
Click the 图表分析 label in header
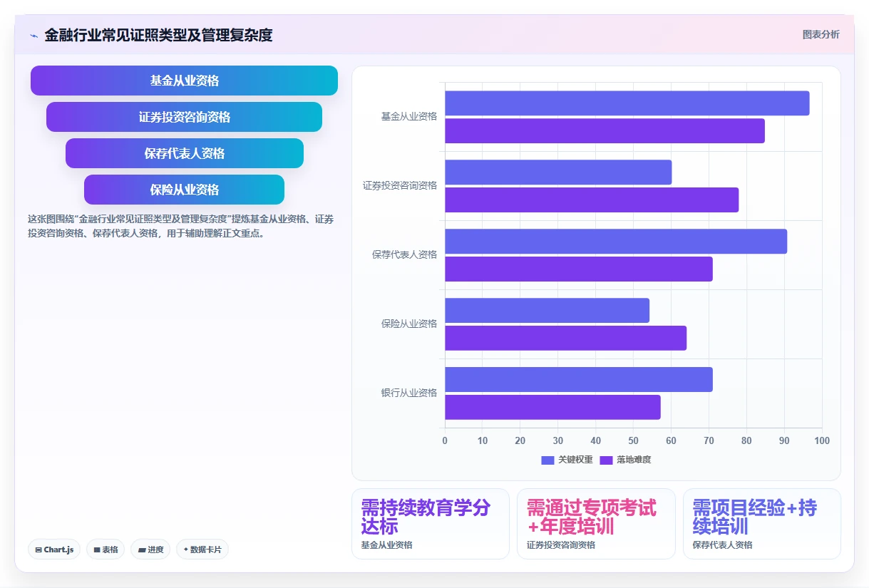821,34
